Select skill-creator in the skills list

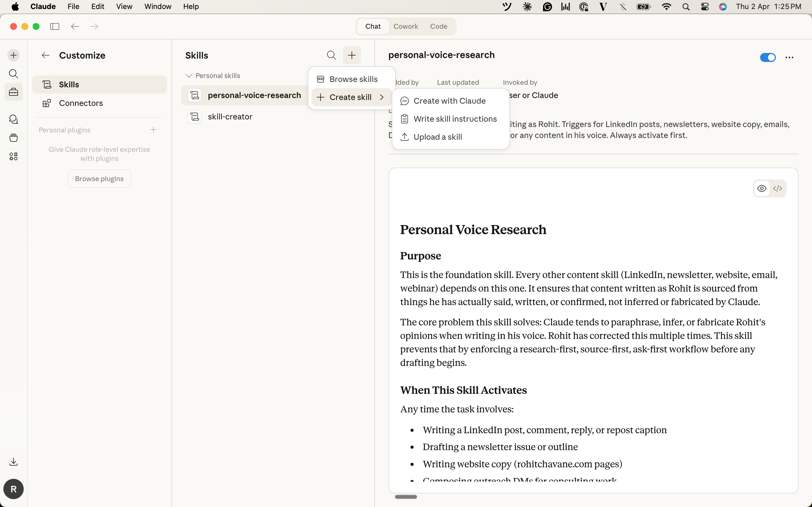coord(230,117)
